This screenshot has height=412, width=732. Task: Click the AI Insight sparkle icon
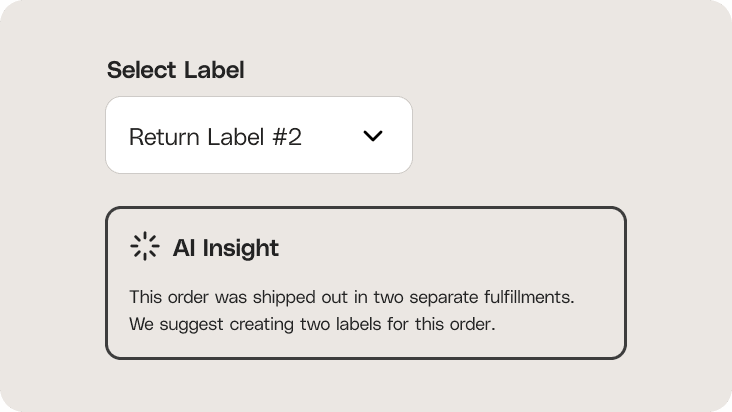tap(145, 246)
